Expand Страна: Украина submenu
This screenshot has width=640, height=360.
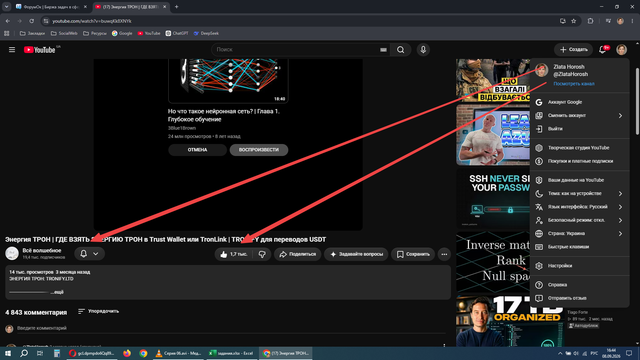tap(580, 233)
